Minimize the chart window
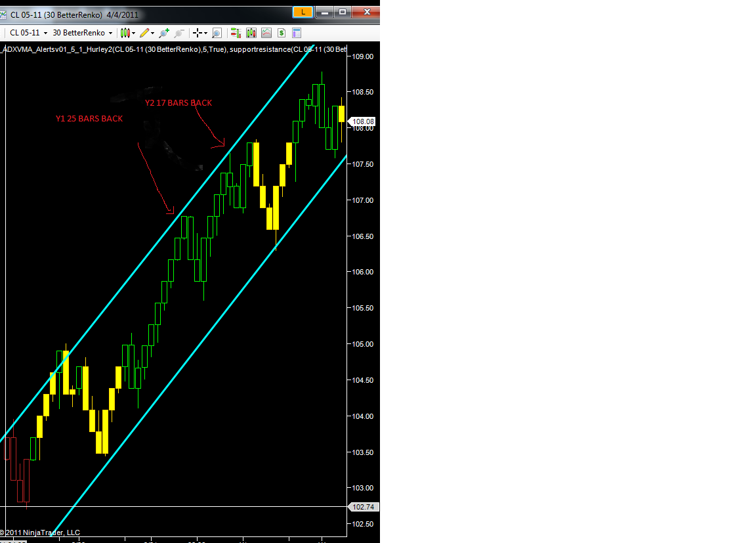 [x=325, y=12]
